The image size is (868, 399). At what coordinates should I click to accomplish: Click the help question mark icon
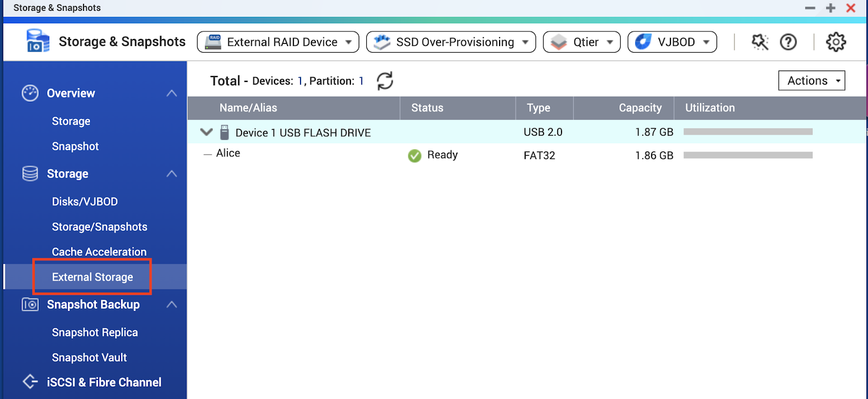point(788,42)
